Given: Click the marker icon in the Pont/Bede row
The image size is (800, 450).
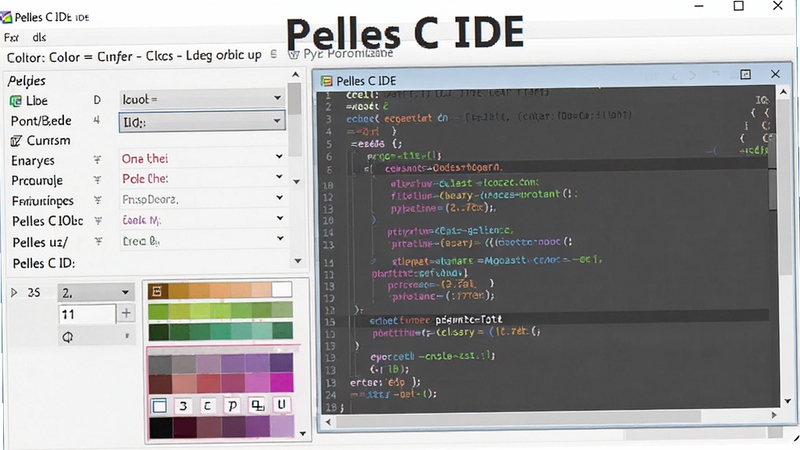Looking at the screenshot, I should tap(96, 120).
